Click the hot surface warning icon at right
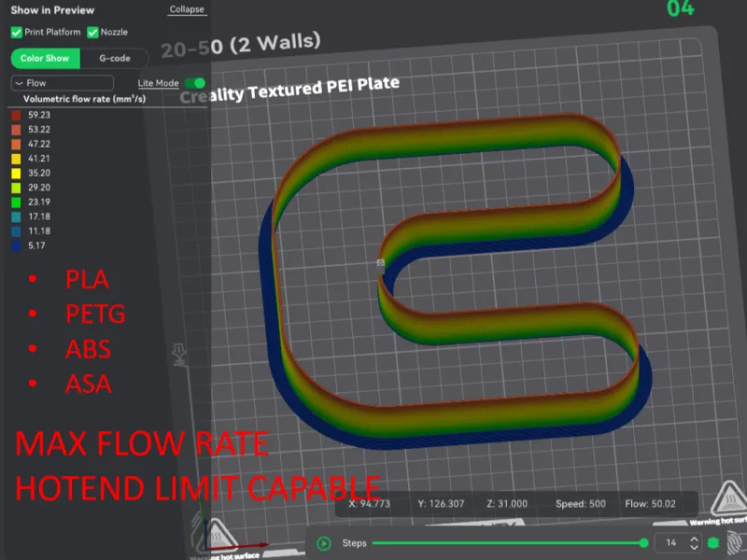The image size is (747, 560). (729, 499)
